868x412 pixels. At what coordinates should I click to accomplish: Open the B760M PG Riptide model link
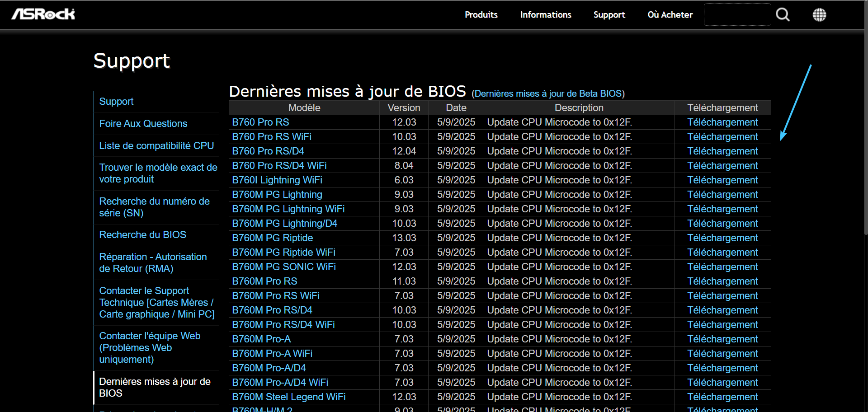click(273, 238)
